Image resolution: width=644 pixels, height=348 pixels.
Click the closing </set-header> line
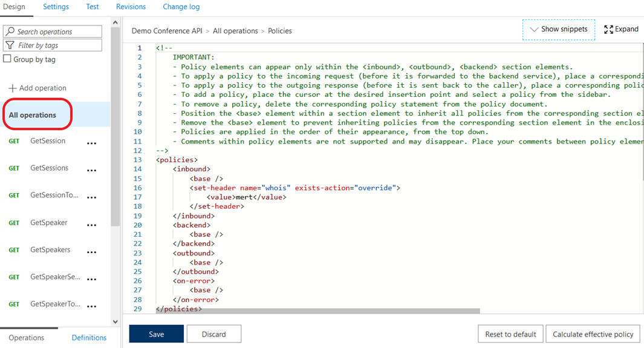[x=216, y=206]
